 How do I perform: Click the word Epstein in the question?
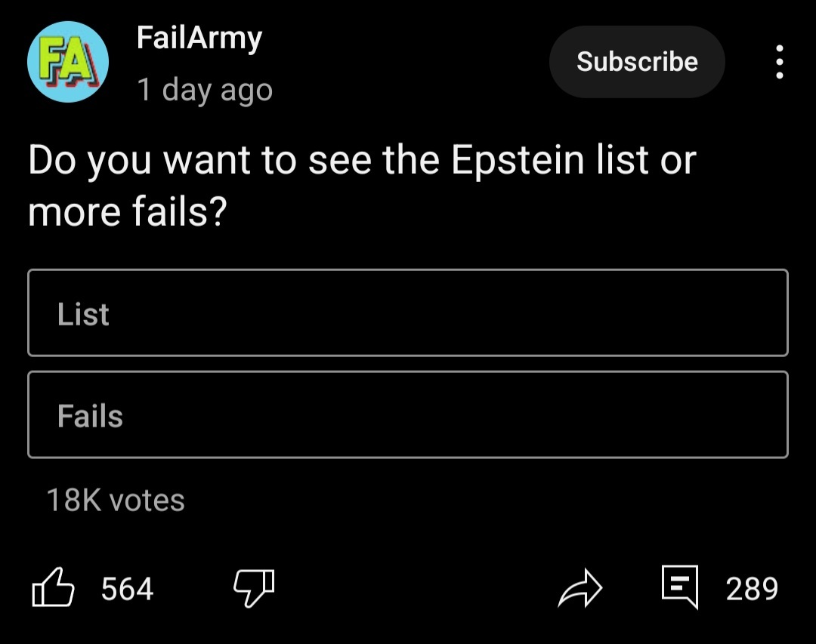point(518,161)
